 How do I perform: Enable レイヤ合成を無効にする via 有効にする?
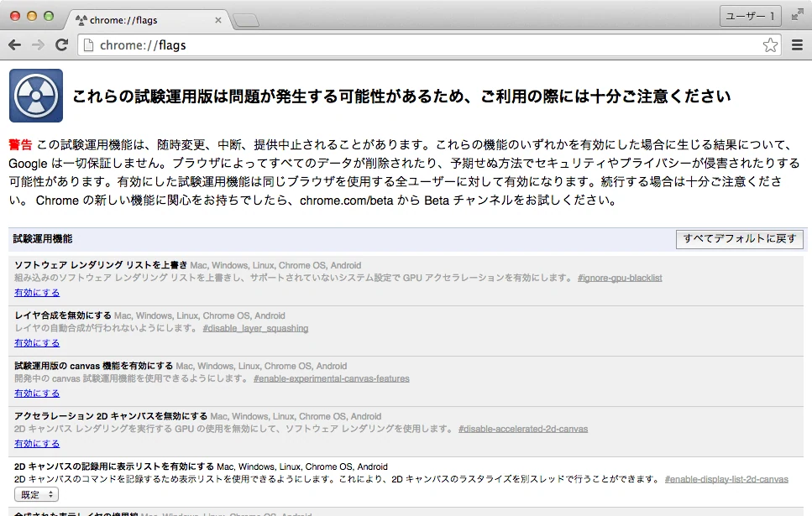pyautogui.click(x=37, y=342)
